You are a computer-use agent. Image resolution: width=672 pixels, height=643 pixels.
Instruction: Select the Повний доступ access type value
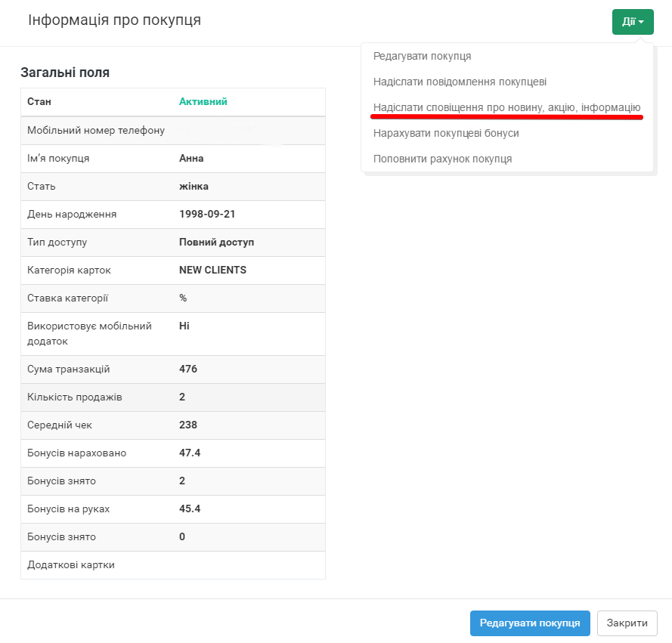(216, 243)
